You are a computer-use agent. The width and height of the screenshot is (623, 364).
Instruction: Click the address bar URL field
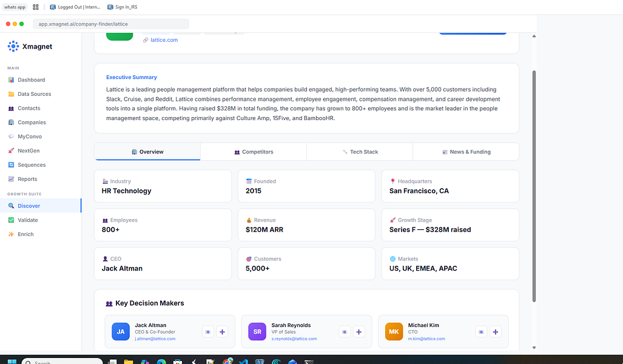(x=111, y=24)
